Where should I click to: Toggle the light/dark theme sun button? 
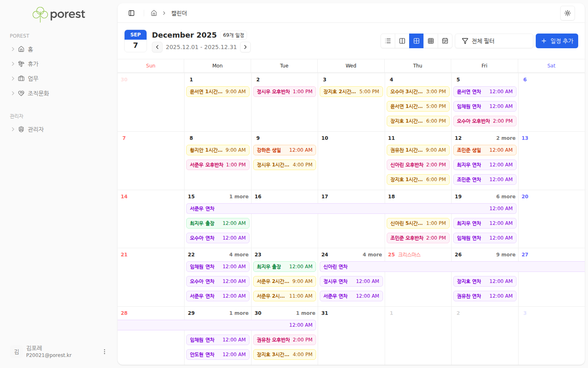click(x=568, y=13)
